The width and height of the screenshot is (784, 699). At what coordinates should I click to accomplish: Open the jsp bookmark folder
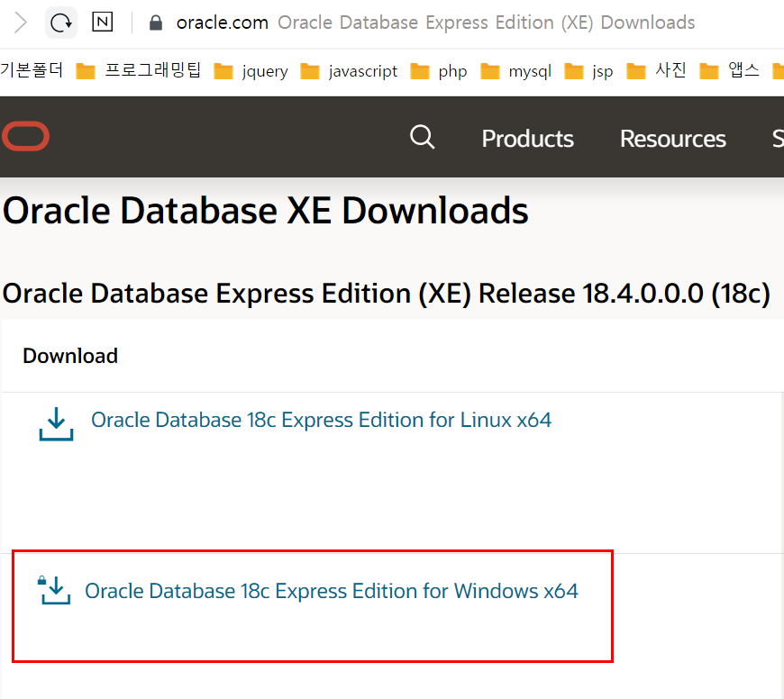(588, 71)
